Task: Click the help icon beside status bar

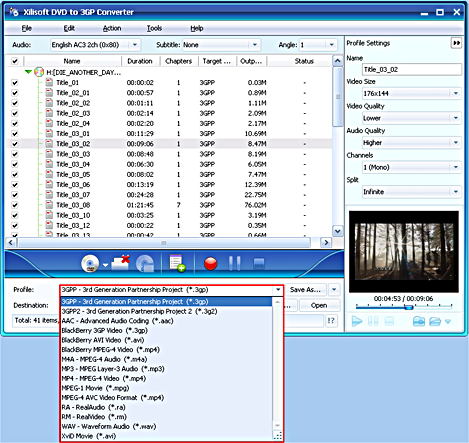Action: (x=331, y=321)
